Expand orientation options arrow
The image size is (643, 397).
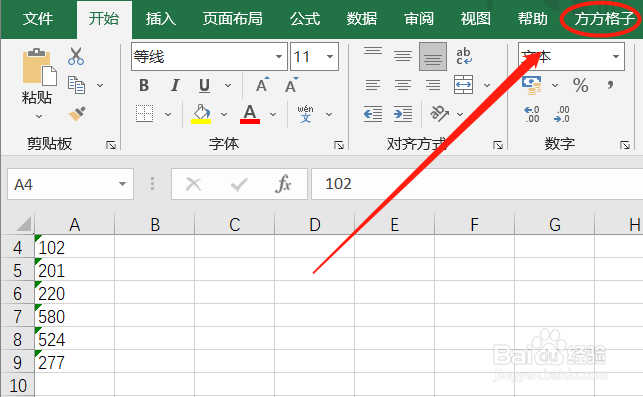460,114
